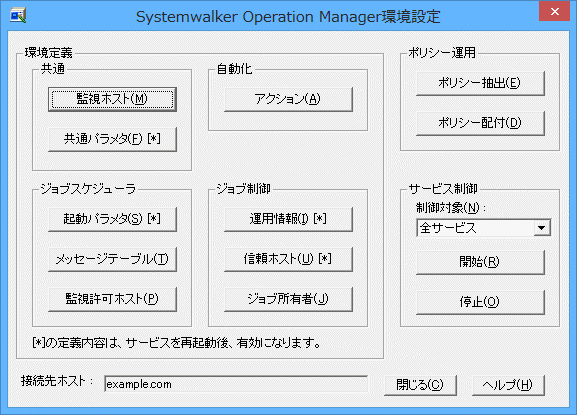Click the 接続先ホスト label

point(57,381)
